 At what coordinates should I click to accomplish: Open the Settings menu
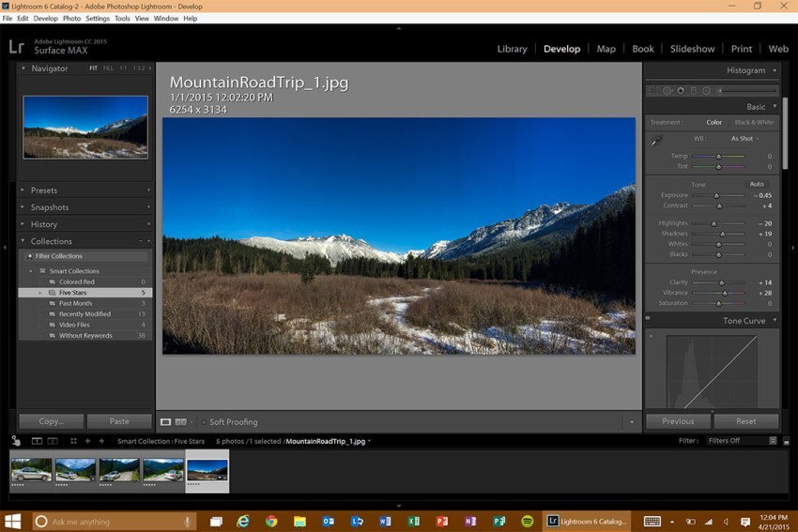click(98, 19)
